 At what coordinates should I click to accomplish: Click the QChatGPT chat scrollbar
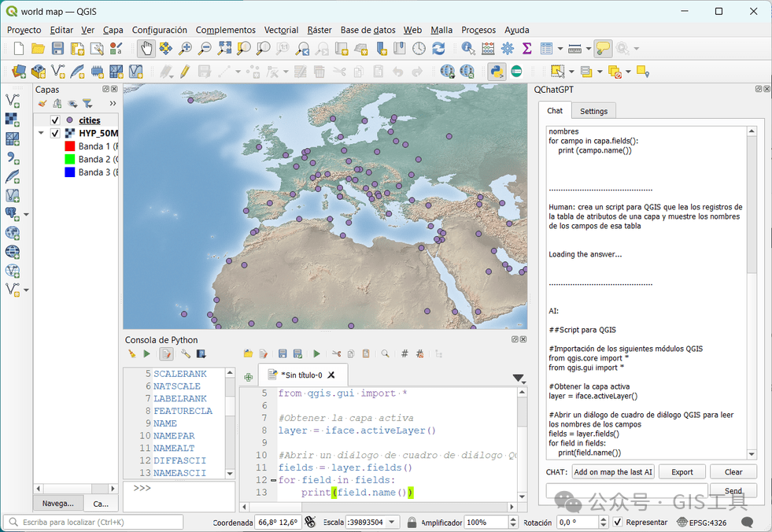tap(752, 205)
